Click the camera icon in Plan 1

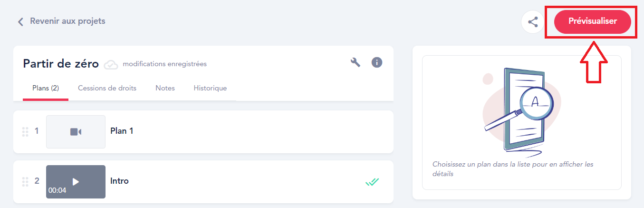(76, 132)
